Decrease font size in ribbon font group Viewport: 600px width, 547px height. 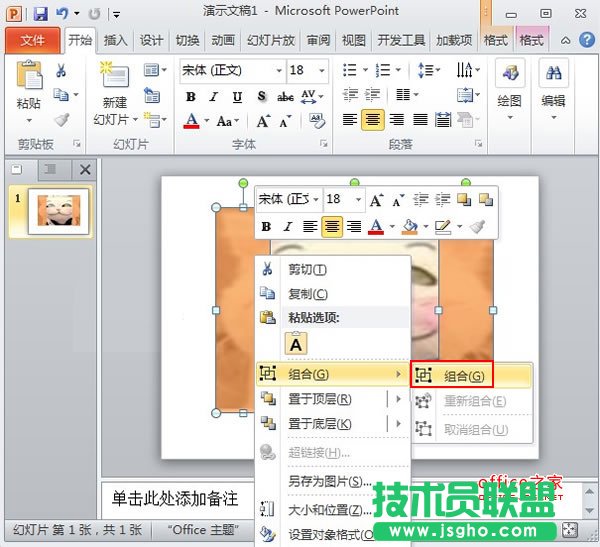point(285,121)
